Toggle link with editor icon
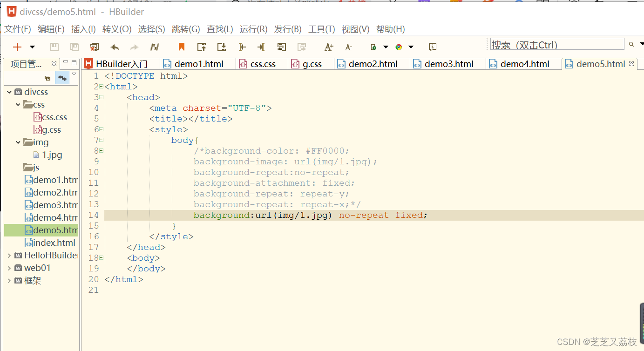This screenshot has height=351, width=644. pos(62,78)
